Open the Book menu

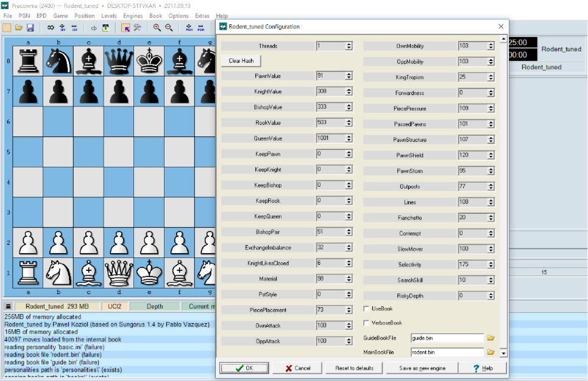[x=155, y=16]
